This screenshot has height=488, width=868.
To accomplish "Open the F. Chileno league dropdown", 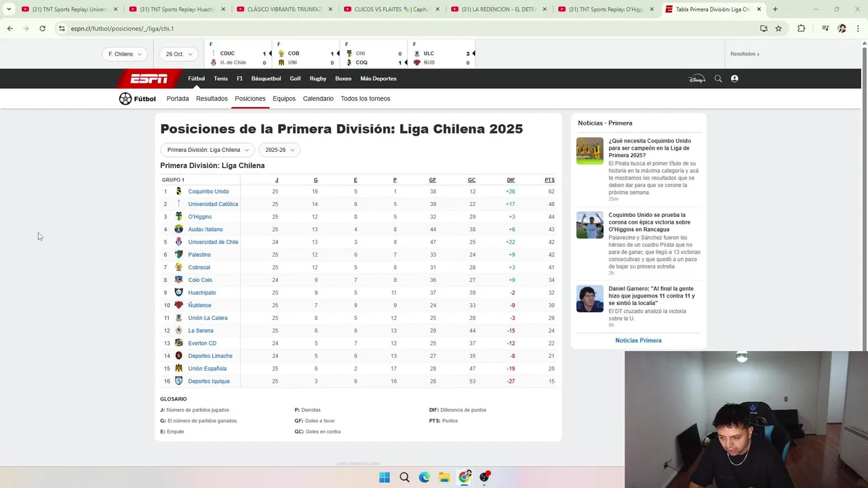I will [125, 54].
